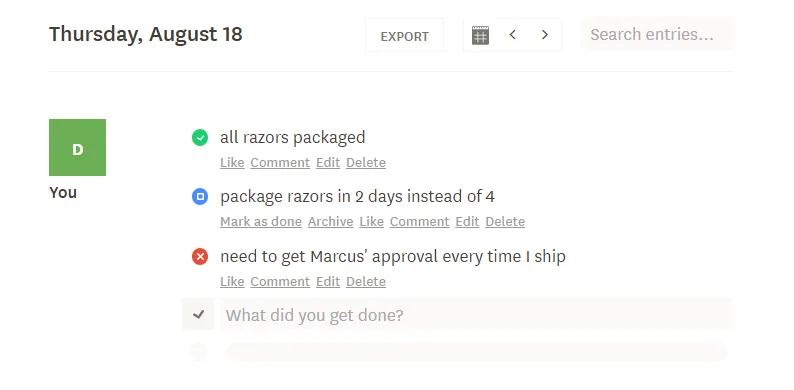The height and width of the screenshot is (390, 794).
Task: Click green done checkmark beside 'all razors packaged'
Action: [200, 137]
